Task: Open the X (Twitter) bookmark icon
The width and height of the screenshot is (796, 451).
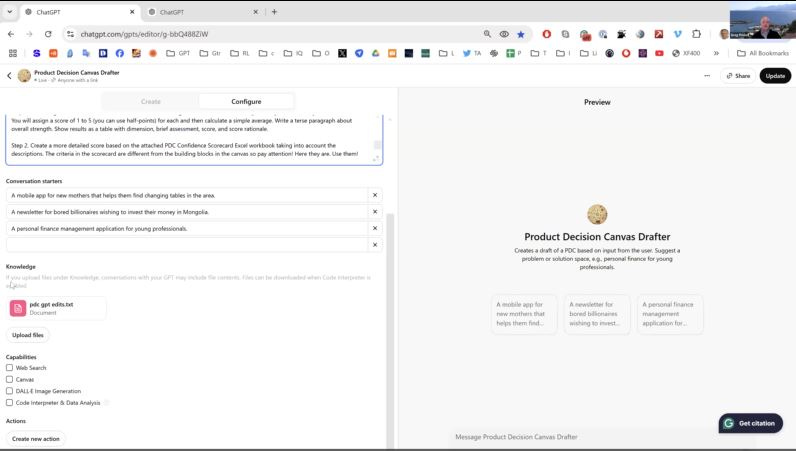Action: point(343,53)
